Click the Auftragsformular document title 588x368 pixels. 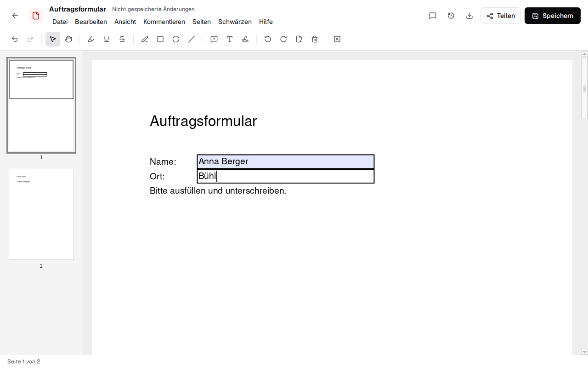pos(78,9)
